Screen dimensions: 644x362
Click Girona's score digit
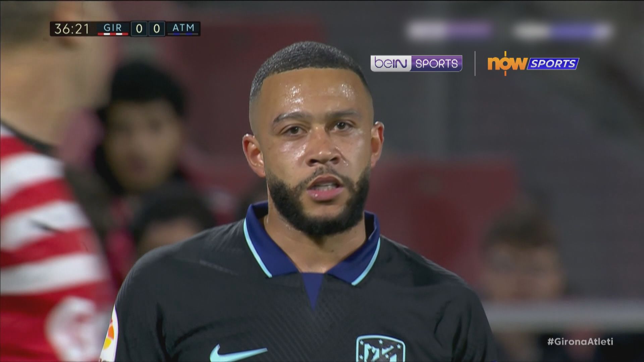pyautogui.click(x=139, y=29)
